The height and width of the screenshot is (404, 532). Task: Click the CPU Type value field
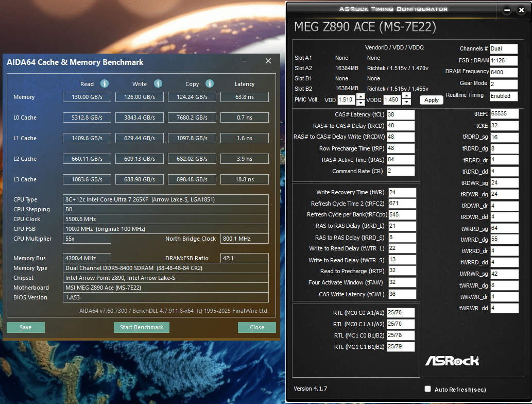pos(165,199)
